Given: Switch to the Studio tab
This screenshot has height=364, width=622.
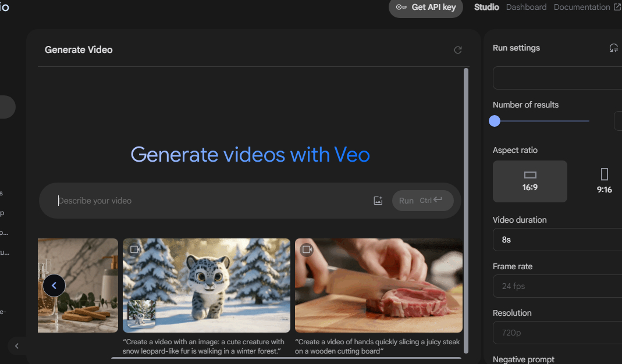Looking at the screenshot, I should click(x=487, y=7).
